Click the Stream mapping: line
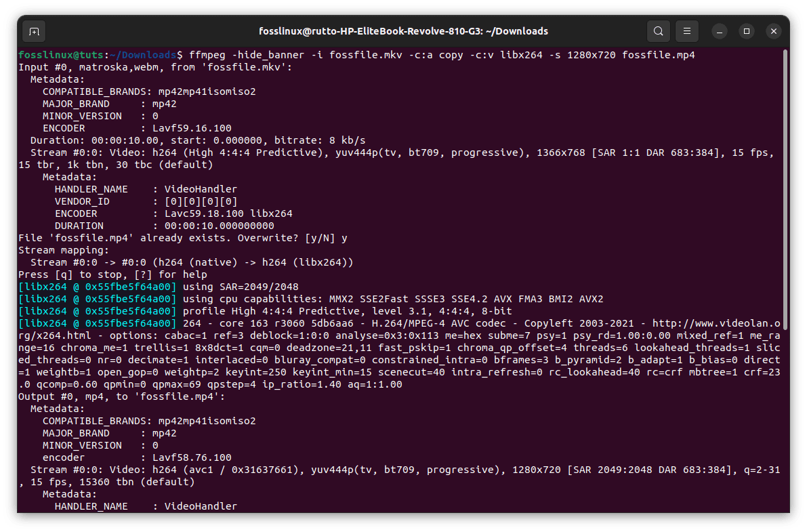This screenshot has height=532, width=807. pos(64,250)
